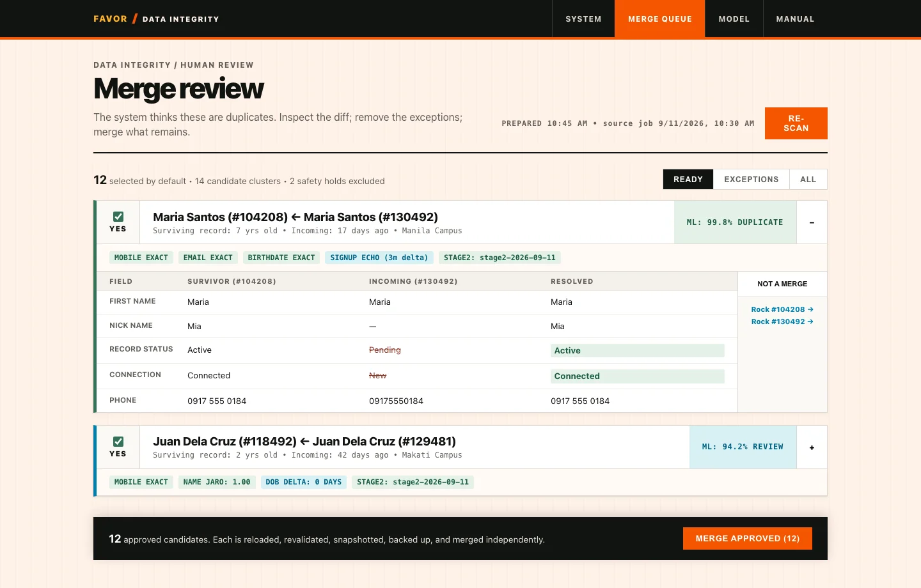Open the Rock #130492 link
Image resolution: width=921 pixels, height=588 pixels.
point(782,321)
